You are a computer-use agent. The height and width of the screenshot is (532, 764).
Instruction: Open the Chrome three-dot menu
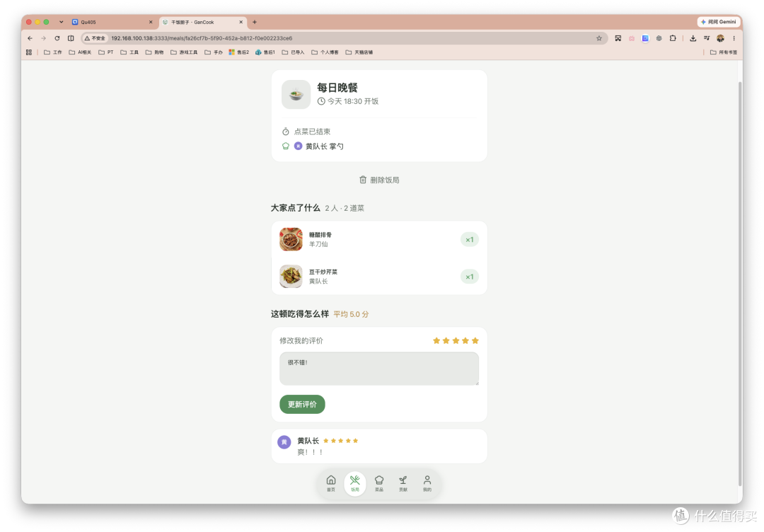click(x=734, y=38)
